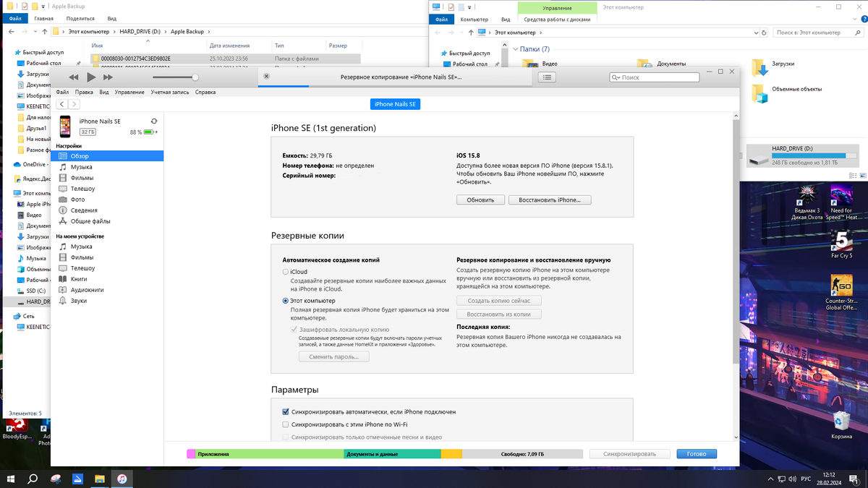Click the play button in iTunes
Image resolution: width=868 pixels, height=488 pixels.
pos(91,77)
